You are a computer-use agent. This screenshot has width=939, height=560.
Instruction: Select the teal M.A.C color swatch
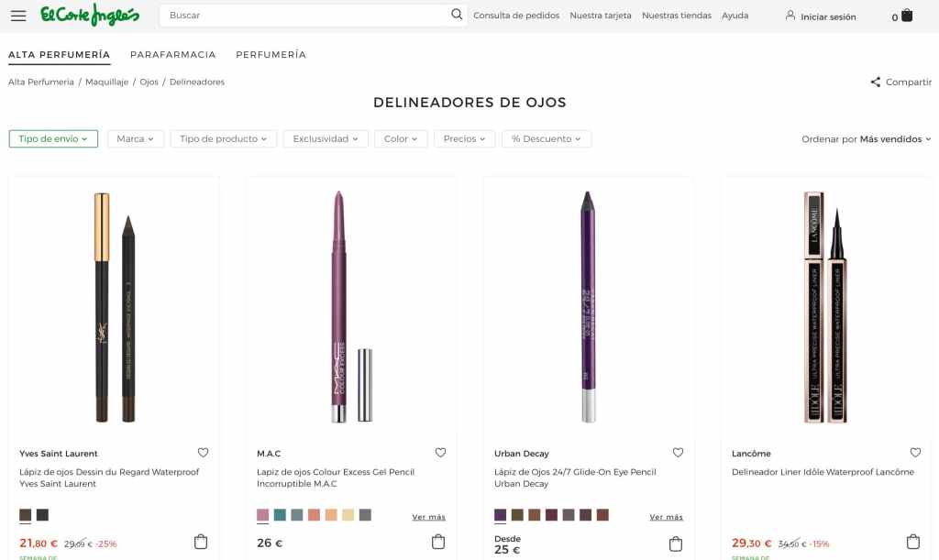280,515
